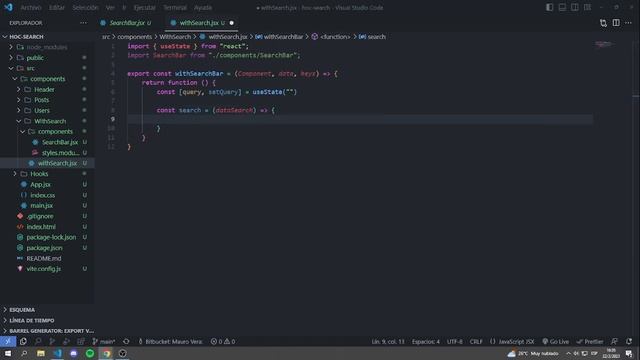Switch git branch main*
The image size is (640, 360).
[x=104, y=341]
